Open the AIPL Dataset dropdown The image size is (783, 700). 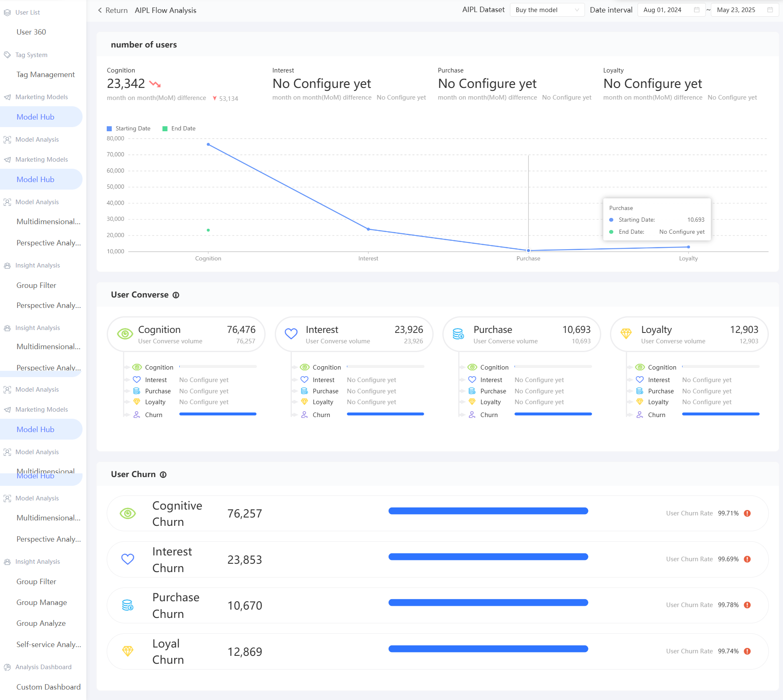pos(547,10)
